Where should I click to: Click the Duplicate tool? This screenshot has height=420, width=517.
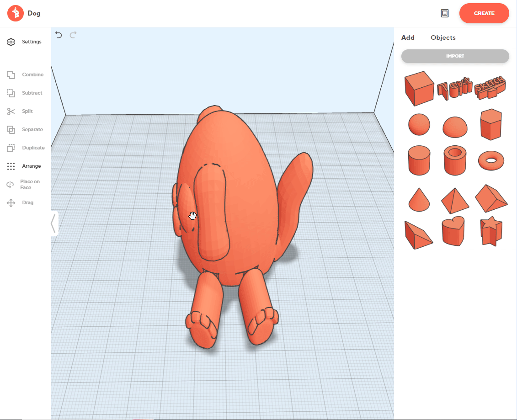tap(26, 148)
